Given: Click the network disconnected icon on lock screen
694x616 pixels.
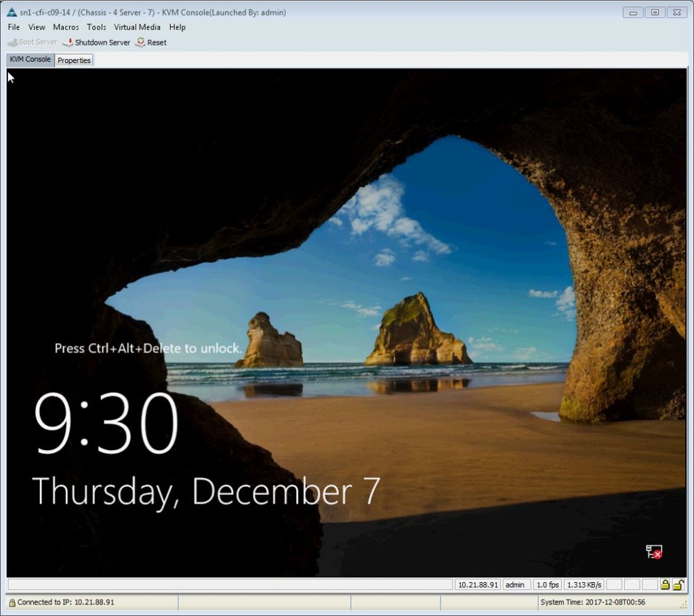Looking at the screenshot, I should click(654, 552).
